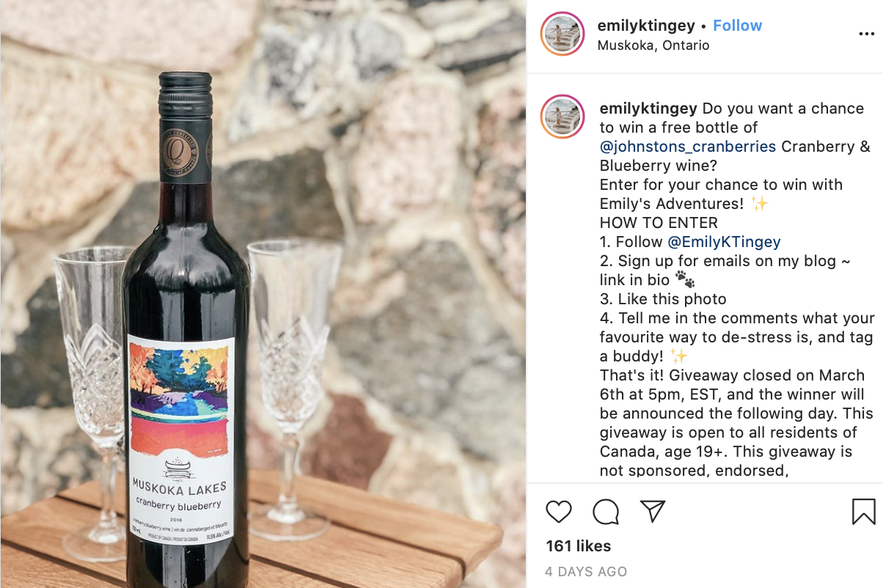
Task: Click the wine bottle photo
Action: coord(263,294)
